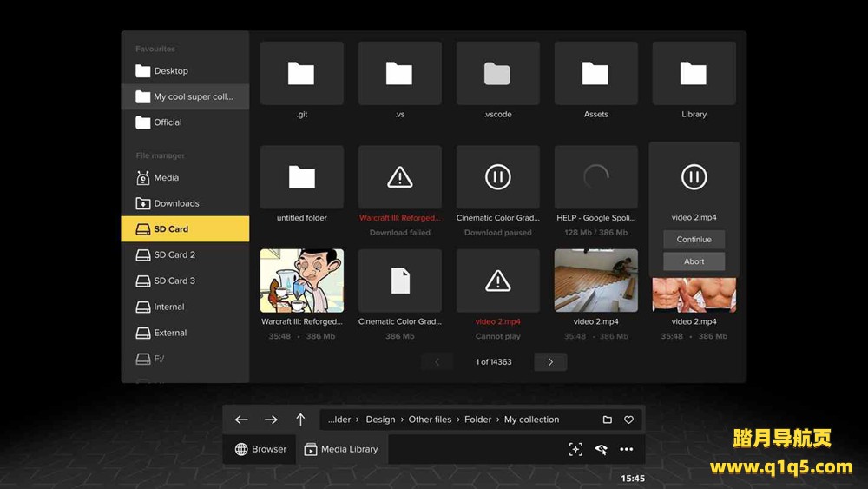Click the loading spinner for HELP - Google Spoli

point(595,177)
